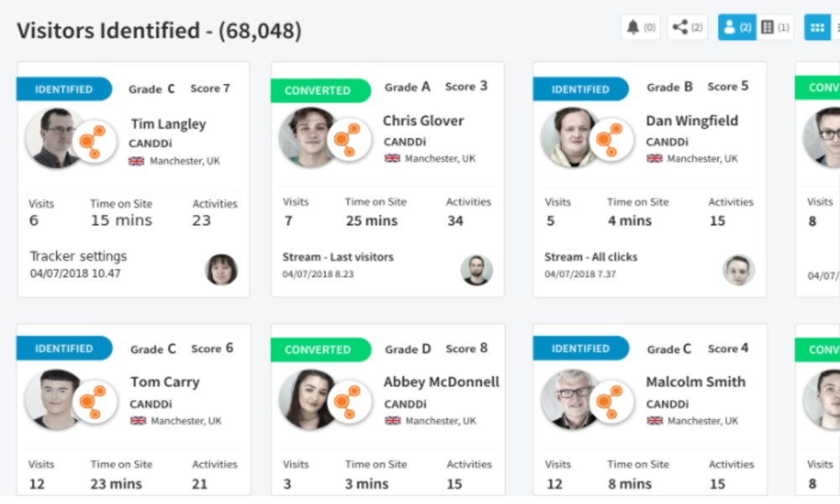
Task: Click '15 mins' time on site value
Action: pos(122,221)
